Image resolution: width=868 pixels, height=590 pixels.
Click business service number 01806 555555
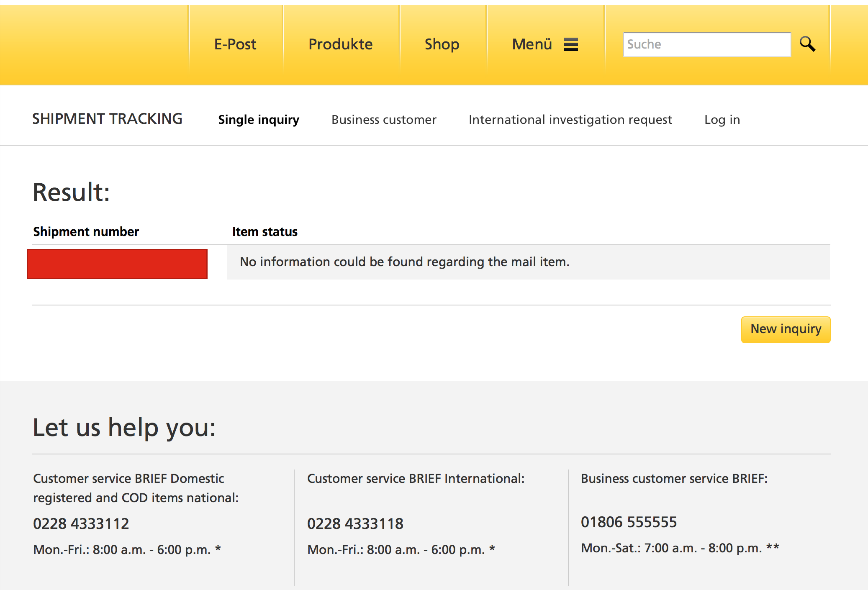629,522
